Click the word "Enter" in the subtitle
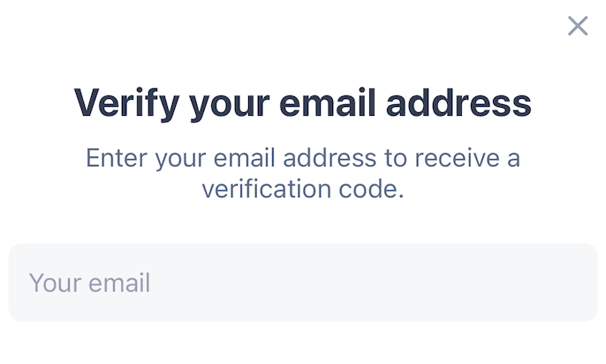This screenshot has width=606, height=364. (x=116, y=159)
